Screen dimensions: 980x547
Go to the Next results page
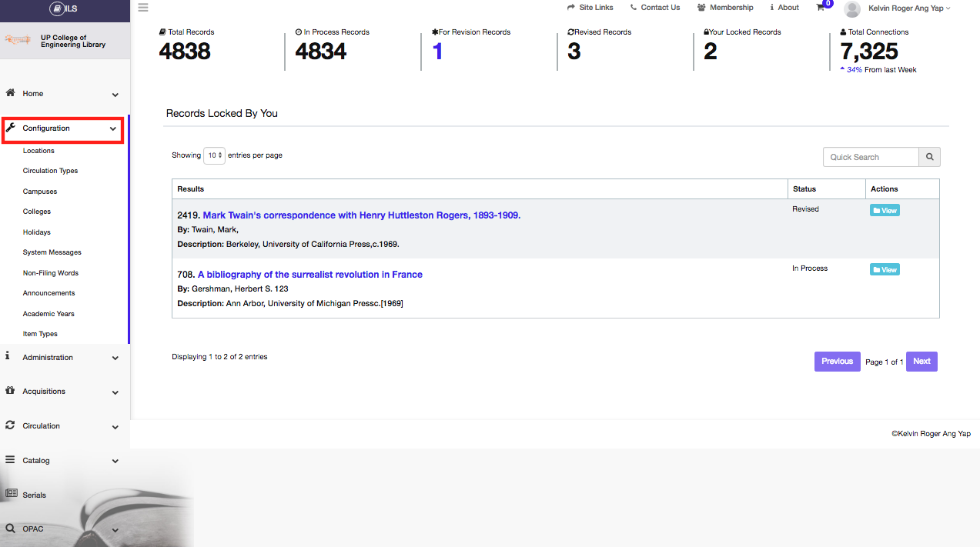921,362
